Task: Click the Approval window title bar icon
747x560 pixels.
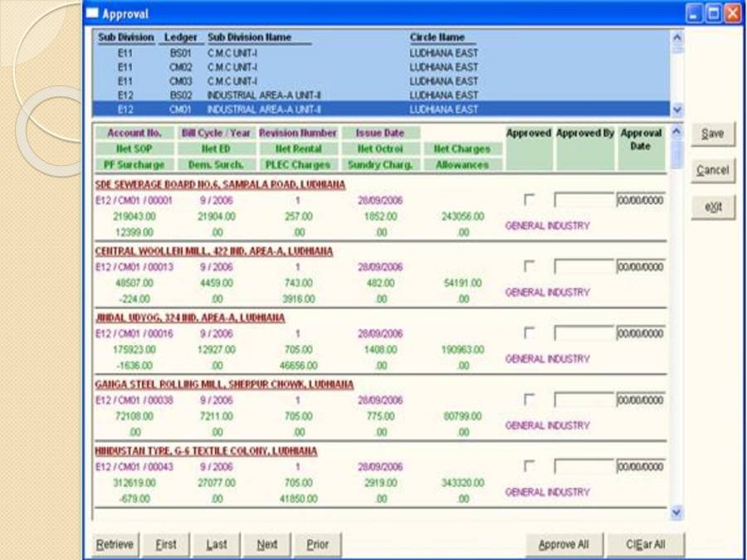Action: 92,13
